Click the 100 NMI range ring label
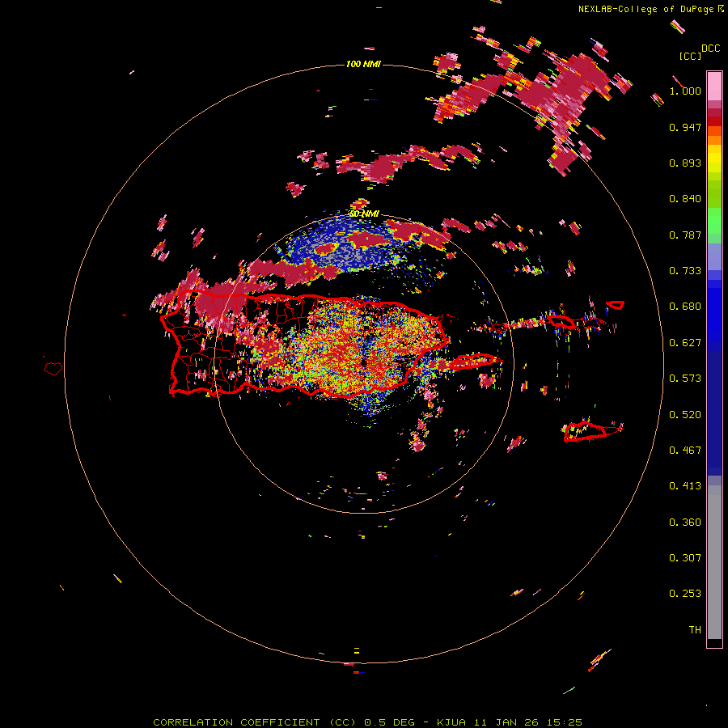The width and height of the screenshot is (728, 728). [363, 64]
